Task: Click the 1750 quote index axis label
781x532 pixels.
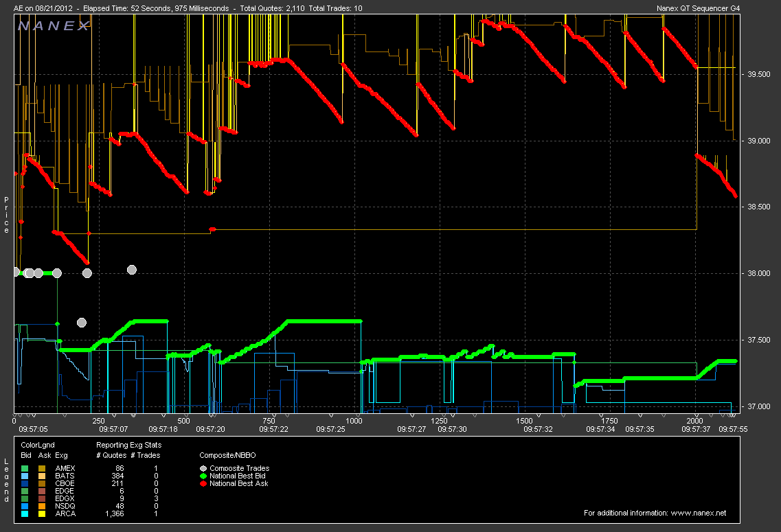Action: coord(609,421)
